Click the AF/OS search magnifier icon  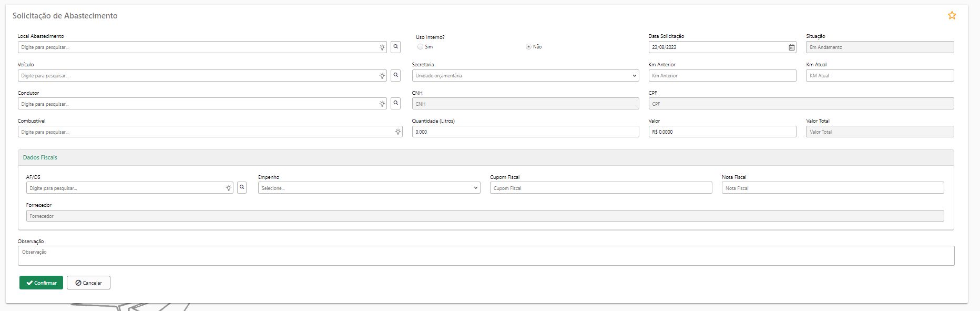pos(242,187)
